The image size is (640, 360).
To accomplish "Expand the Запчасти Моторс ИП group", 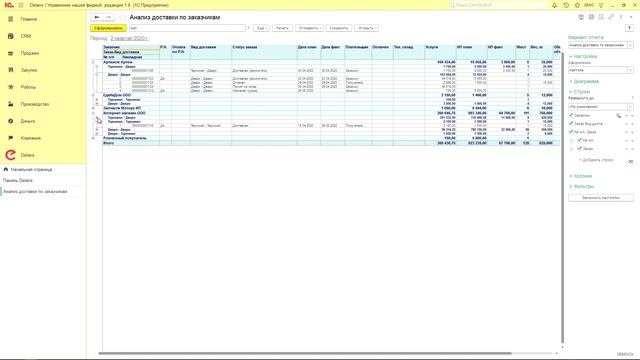I will pyautogui.click(x=93, y=108).
